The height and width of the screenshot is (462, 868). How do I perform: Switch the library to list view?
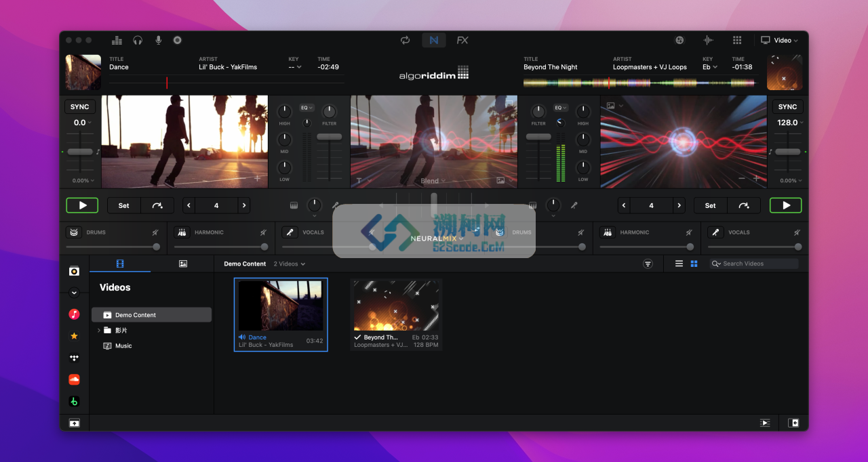679,264
